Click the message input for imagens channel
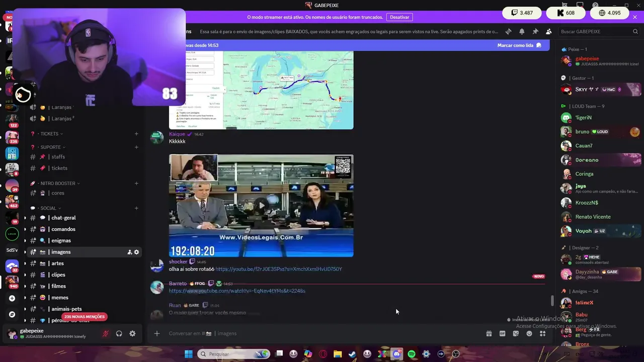The height and width of the screenshot is (362, 644). tap(322, 333)
